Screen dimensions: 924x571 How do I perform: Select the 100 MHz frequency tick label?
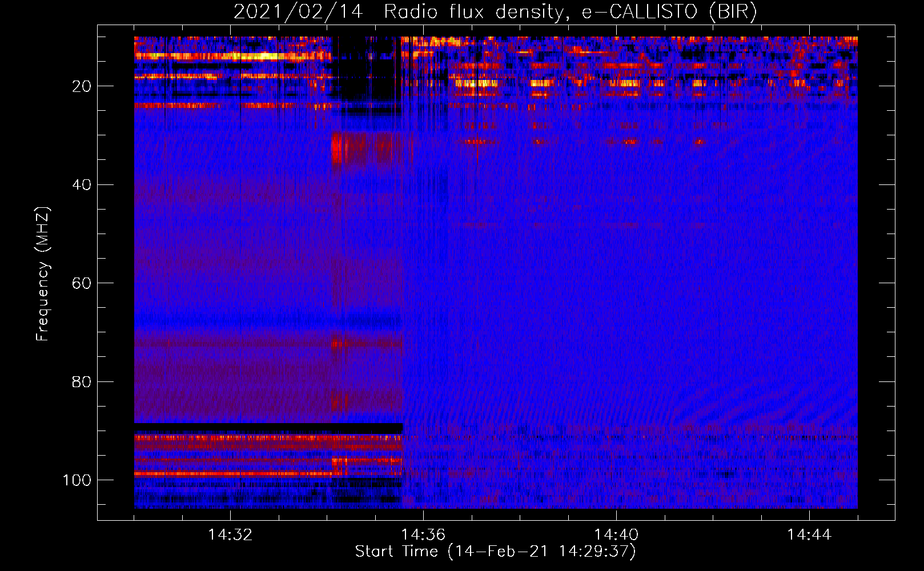point(77,480)
